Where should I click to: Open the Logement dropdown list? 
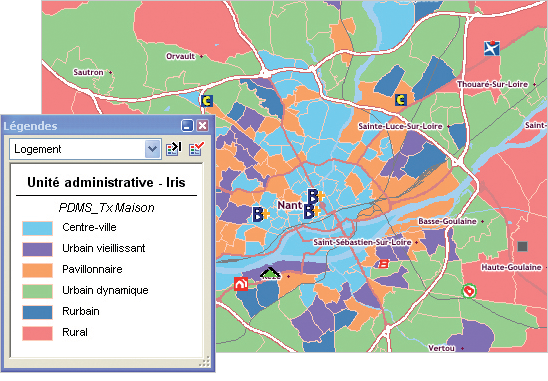pyautogui.click(x=85, y=149)
